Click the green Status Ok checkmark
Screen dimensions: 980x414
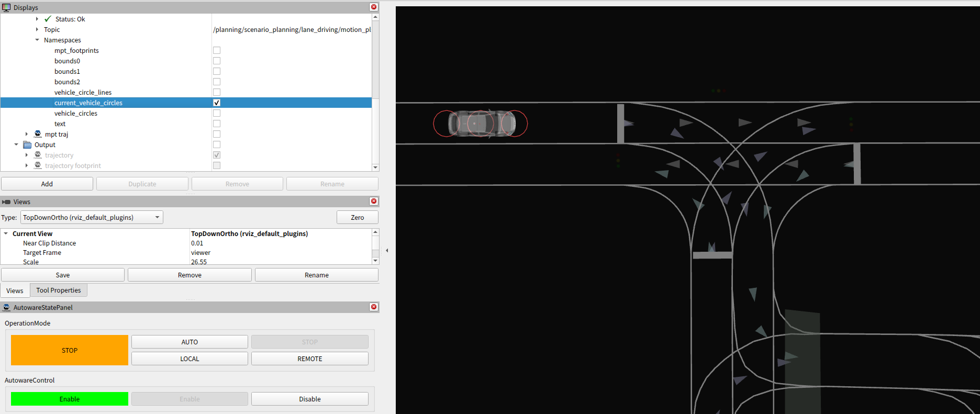pyautogui.click(x=48, y=19)
